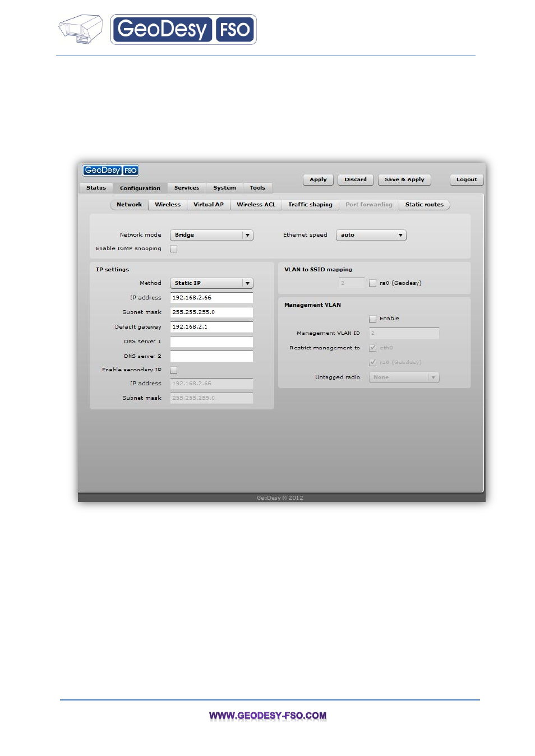Click the WWW.GEODESY-FSO.COM footer link

point(267,716)
